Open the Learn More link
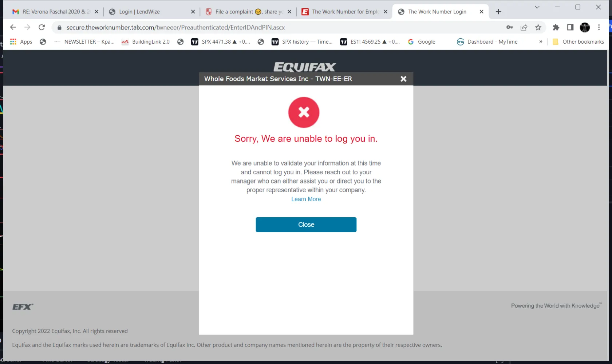Screen dimensions: 612x364 pyautogui.click(x=306, y=199)
